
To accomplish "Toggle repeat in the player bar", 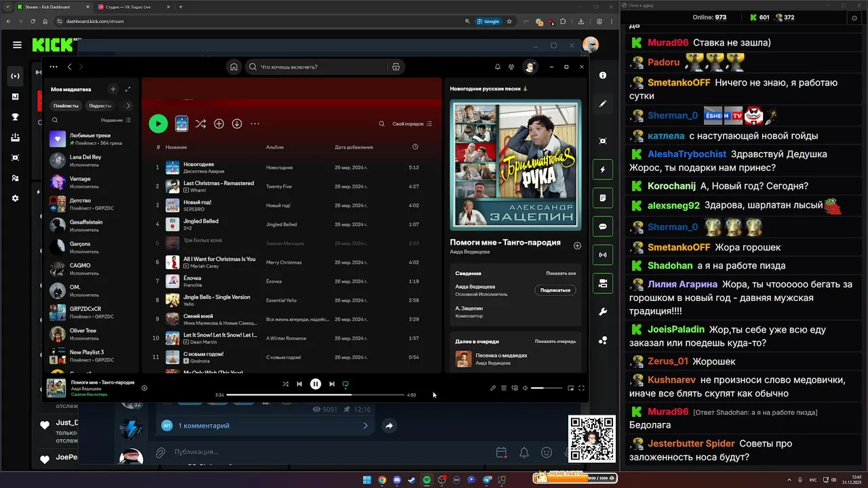I will [x=345, y=384].
